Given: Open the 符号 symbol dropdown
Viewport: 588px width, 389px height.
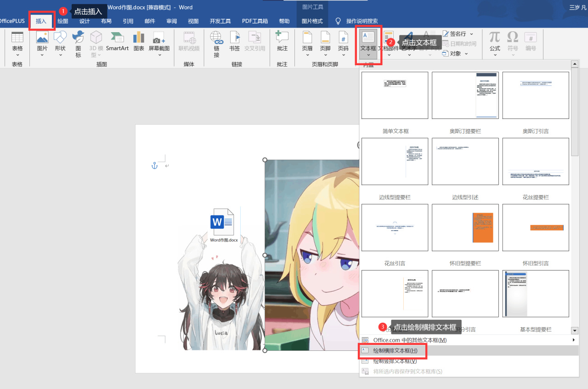Looking at the screenshot, I should point(513,55).
